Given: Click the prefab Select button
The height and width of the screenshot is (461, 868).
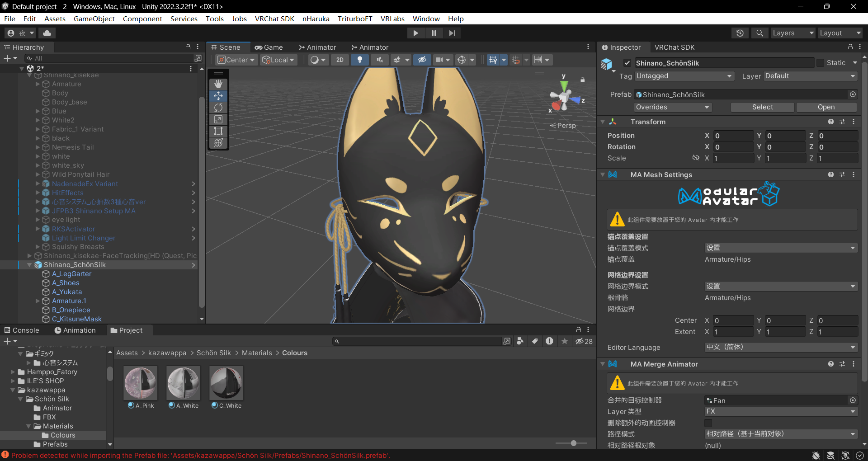Looking at the screenshot, I should click(762, 107).
